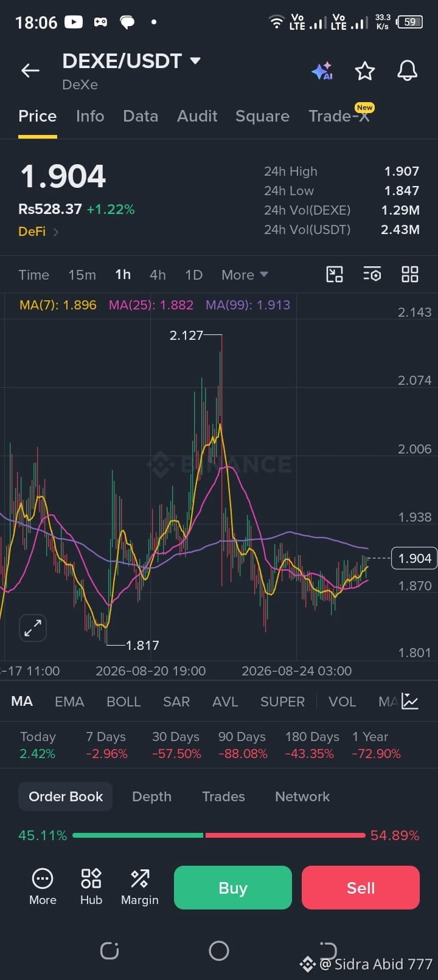Image resolution: width=438 pixels, height=980 pixels.
Task: Open the AI sparkle assistant icon
Action: [322, 71]
